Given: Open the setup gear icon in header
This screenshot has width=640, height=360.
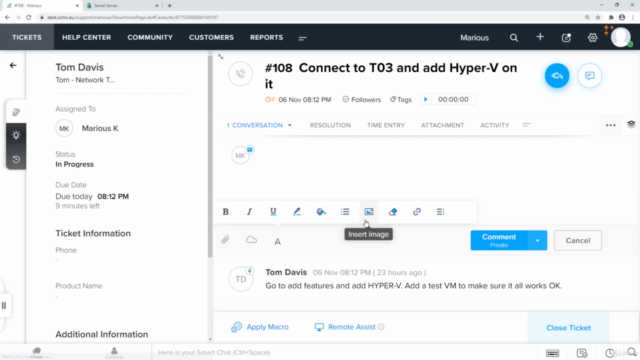Looking at the screenshot, I should (593, 38).
